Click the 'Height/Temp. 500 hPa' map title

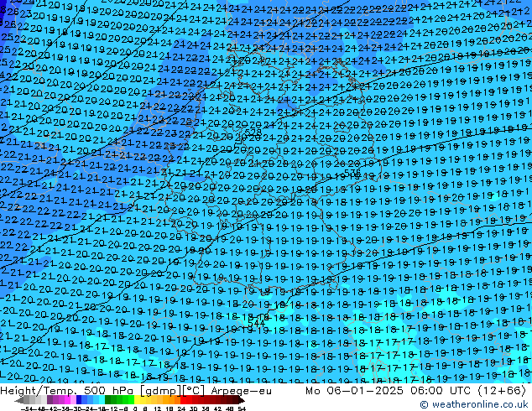(x=68, y=391)
